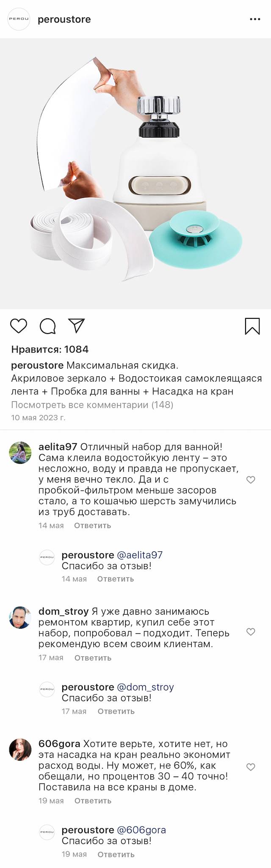Like 606gora's comment
Viewport: 271px width, 868px height.
point(251,767)
